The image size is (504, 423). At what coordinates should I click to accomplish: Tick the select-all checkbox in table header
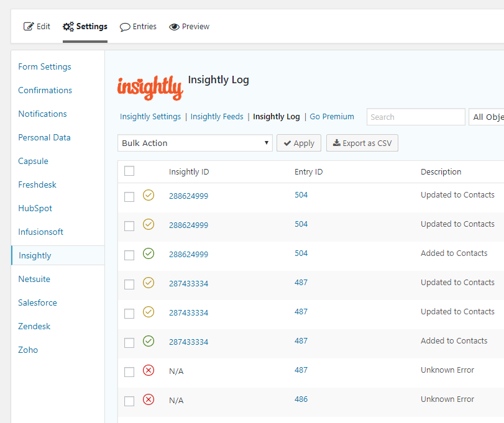tap(129, 171)
